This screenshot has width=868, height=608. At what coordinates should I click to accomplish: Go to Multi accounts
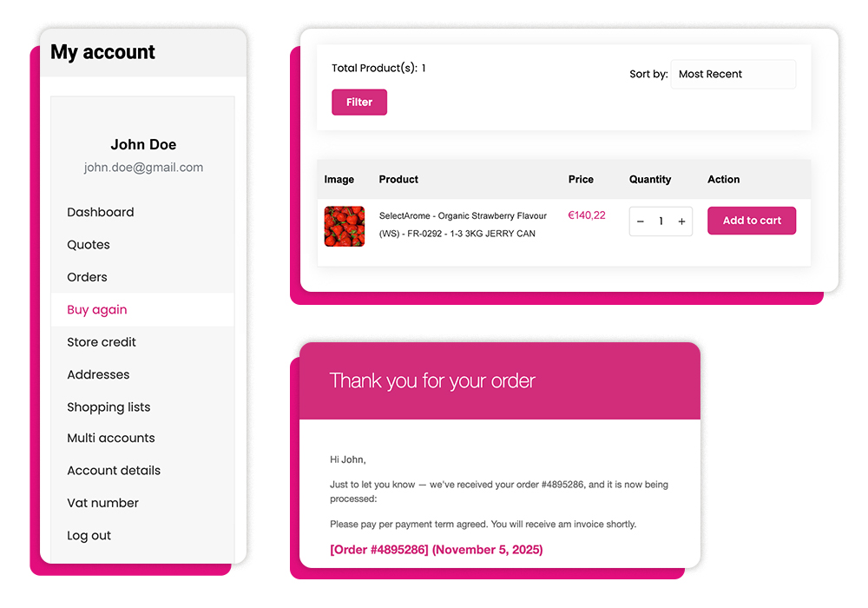pyautogui.click(x=111, y=438)
